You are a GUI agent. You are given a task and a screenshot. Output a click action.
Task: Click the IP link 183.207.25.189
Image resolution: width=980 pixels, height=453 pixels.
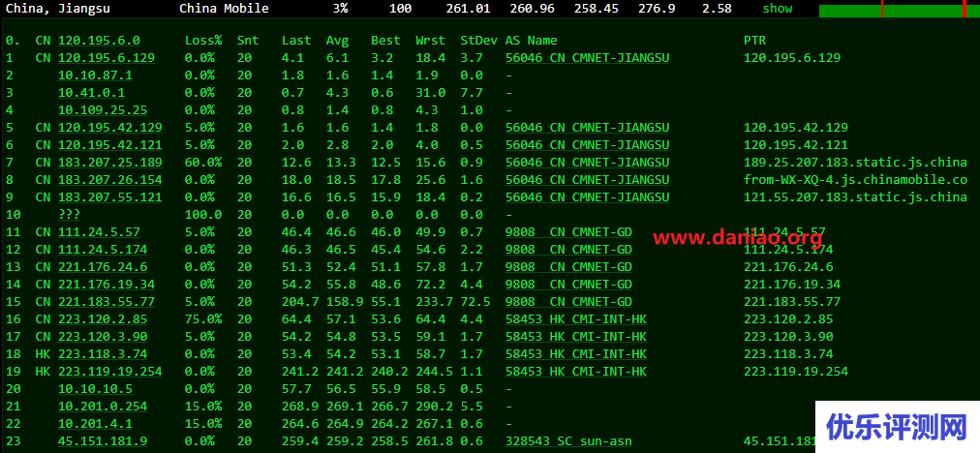click(x=110, y=163)
